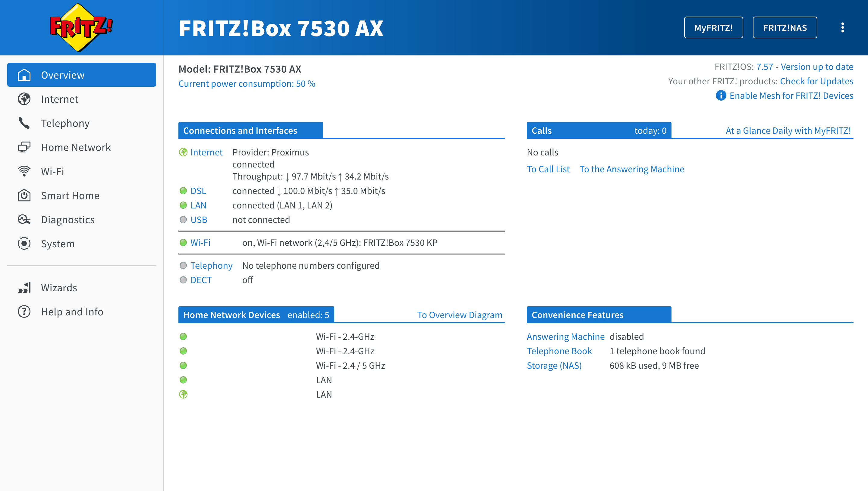
Task: Click the Help and Info question icon
Action: tap(24, 311)
